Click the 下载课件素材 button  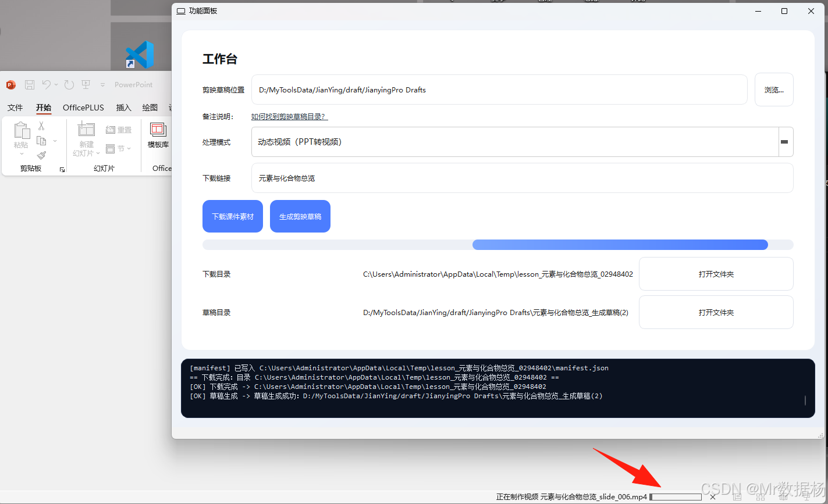click(x=233, y=216)
